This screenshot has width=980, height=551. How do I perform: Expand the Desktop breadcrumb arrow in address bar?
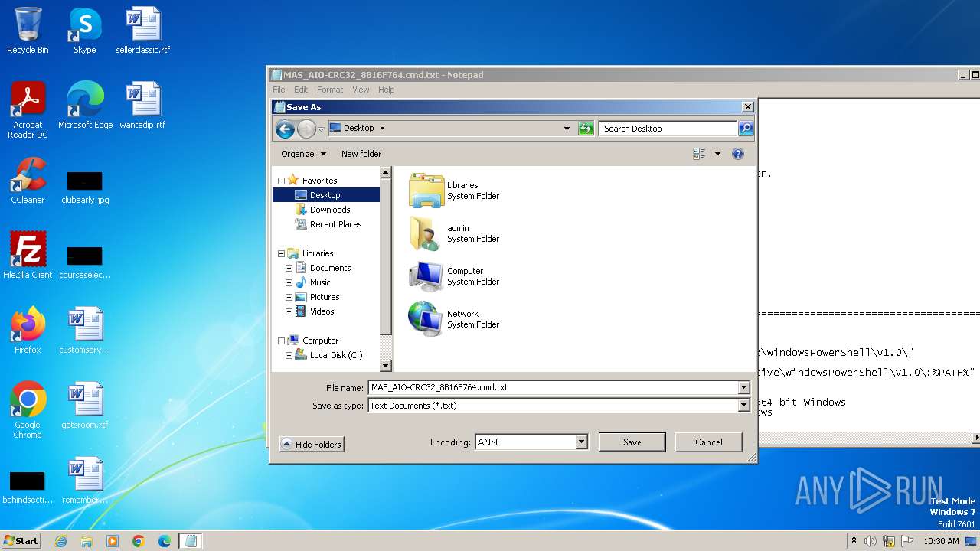click(x=382, y=129)
